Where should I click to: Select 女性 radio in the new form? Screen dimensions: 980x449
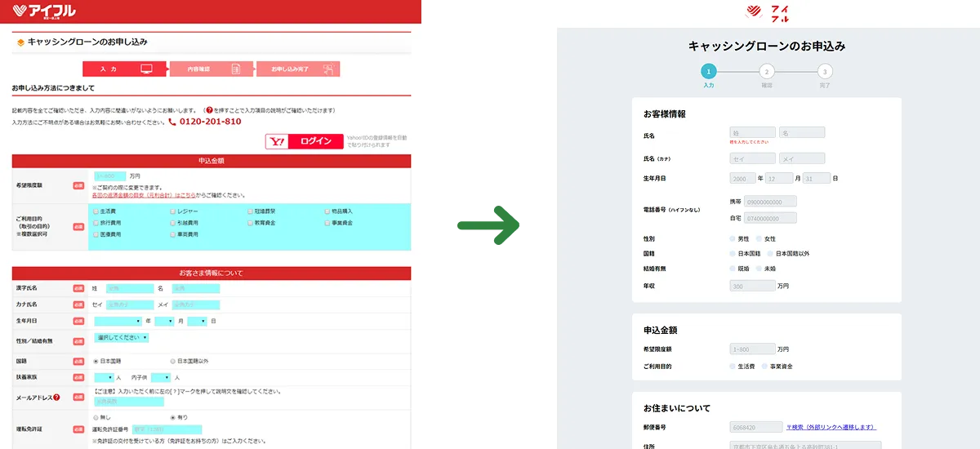click(x=760, y=239)
